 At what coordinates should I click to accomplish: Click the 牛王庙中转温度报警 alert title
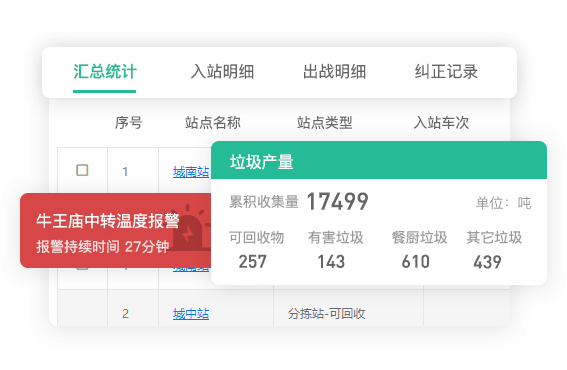click(108, 221)
